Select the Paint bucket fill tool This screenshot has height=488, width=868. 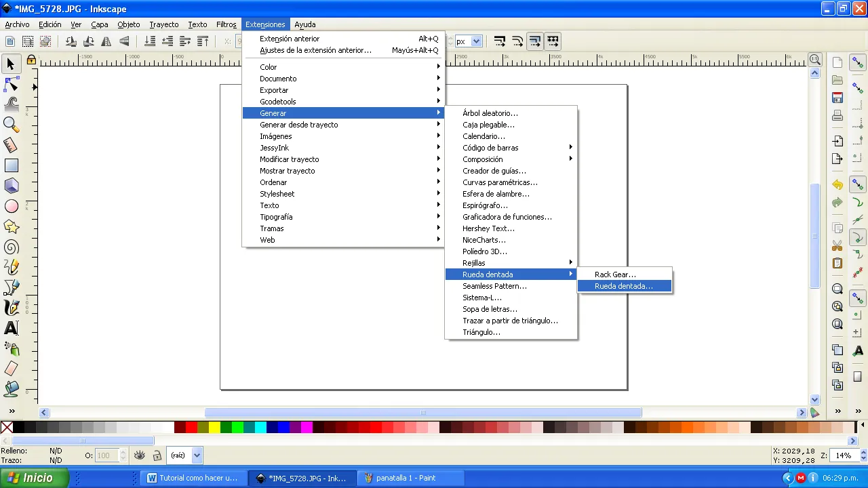tap(11, 389)
